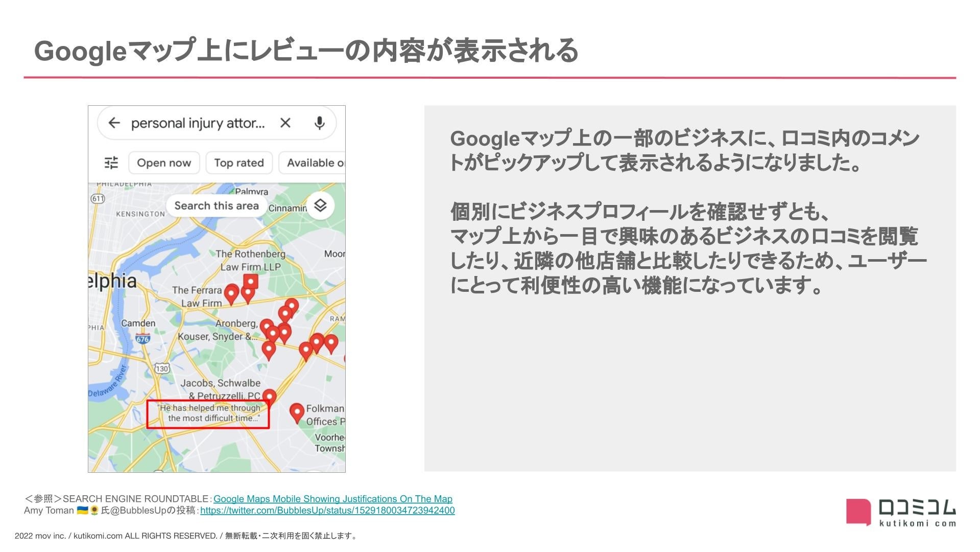Image resolution: width=980 pixels, height=552 pixels.
Task: Tap the 676 interstate shield
Action: coord(142,338)
